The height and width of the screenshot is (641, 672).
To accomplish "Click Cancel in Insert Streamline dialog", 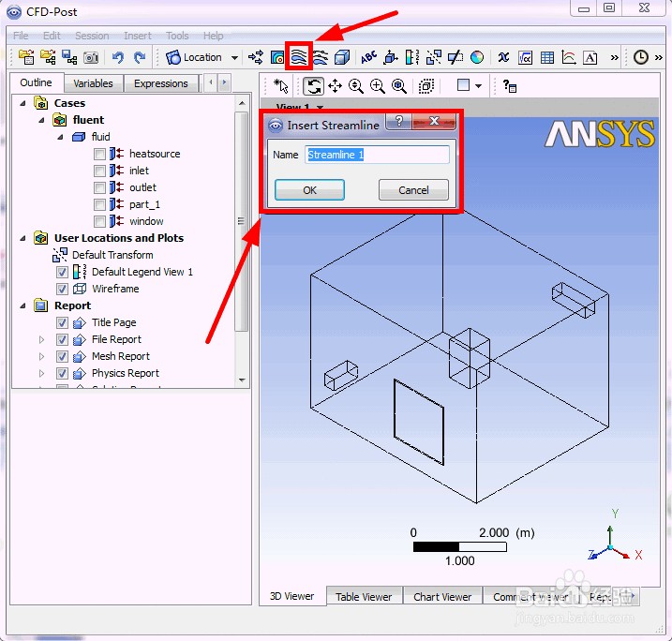I will click(413, 190).
